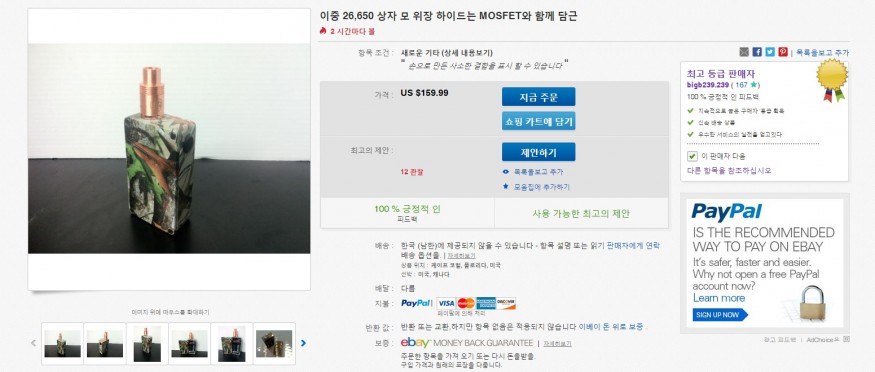Toggle the follow this seller checkbox
The image size is (875, 372).
point(692,156)
